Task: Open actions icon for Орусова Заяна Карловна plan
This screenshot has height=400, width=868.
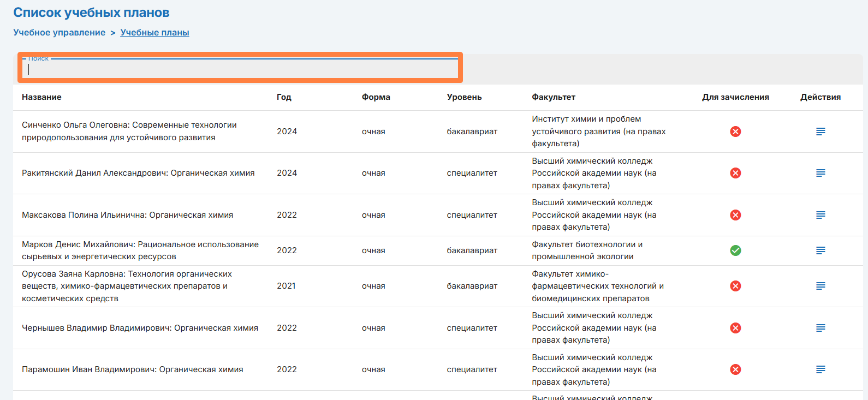Action: click(x=820, y=286)
